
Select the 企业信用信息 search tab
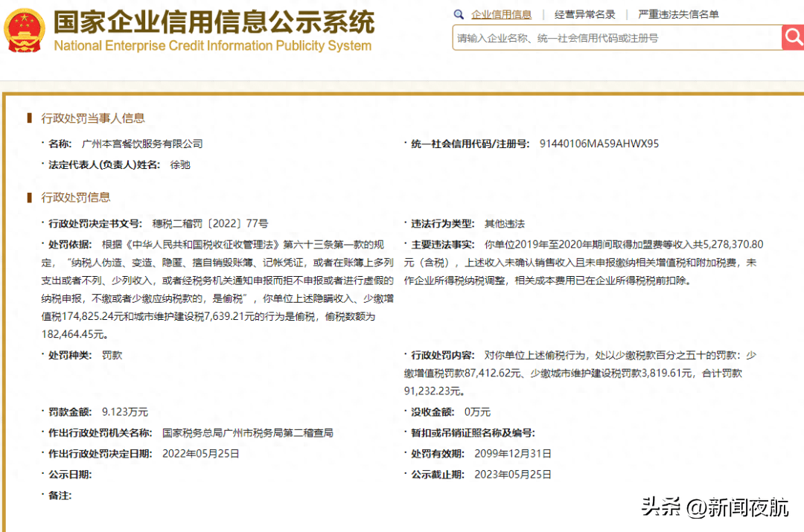pos(501,14)
